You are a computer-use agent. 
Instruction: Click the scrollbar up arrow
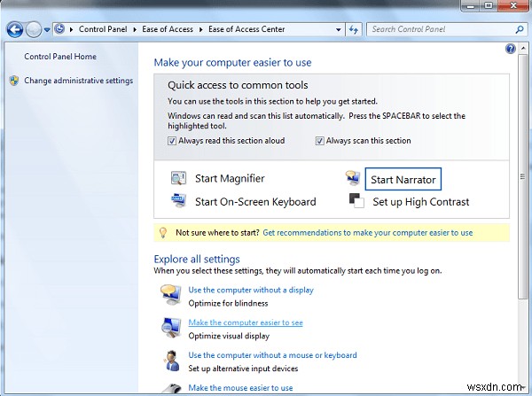tap(523, 48)
